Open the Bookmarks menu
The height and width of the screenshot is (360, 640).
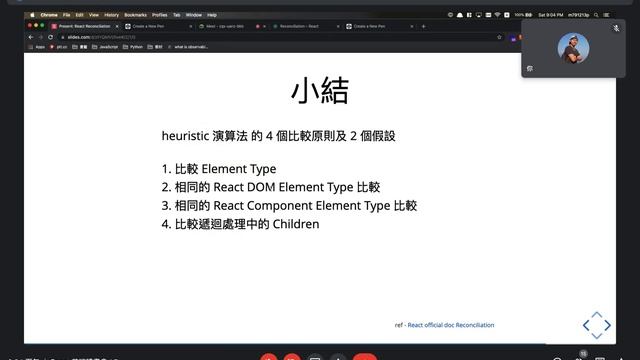click(x=136, y=15)
